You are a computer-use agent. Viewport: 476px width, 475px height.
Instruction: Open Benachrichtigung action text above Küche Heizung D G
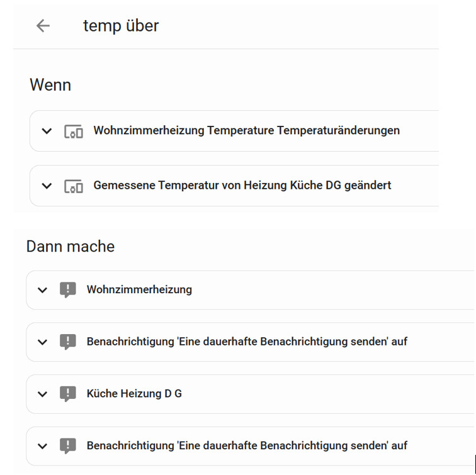(247, 342)
